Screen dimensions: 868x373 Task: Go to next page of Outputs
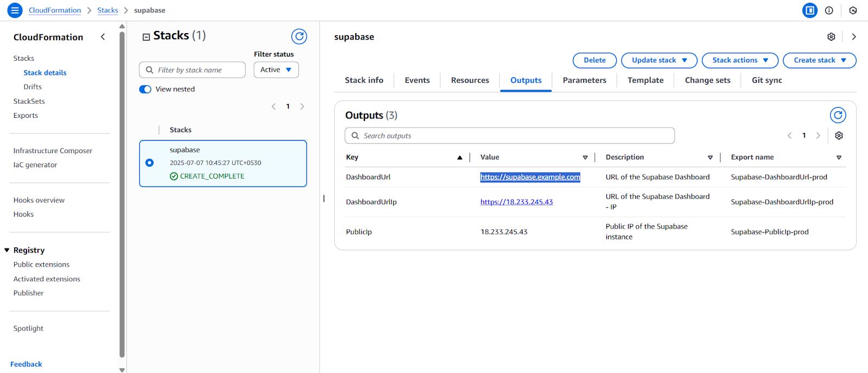point(818,136)
